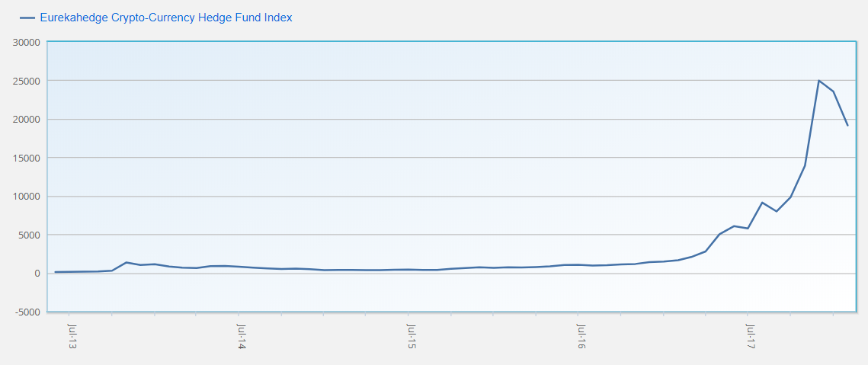Image resolution: width=868 pixels, height=365 pixels.
Task: Select the 20000 y-axis label
Action: tap(27, 120)
